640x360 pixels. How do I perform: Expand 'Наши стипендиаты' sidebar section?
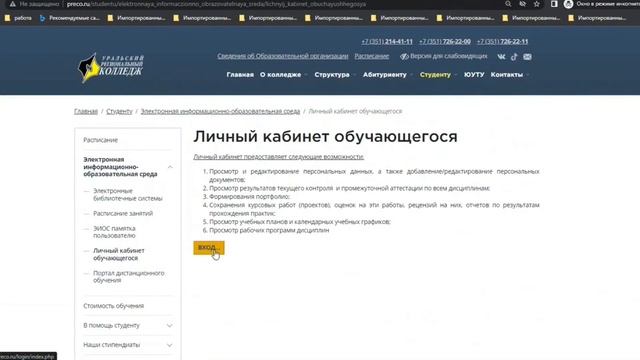coord(169,345)
